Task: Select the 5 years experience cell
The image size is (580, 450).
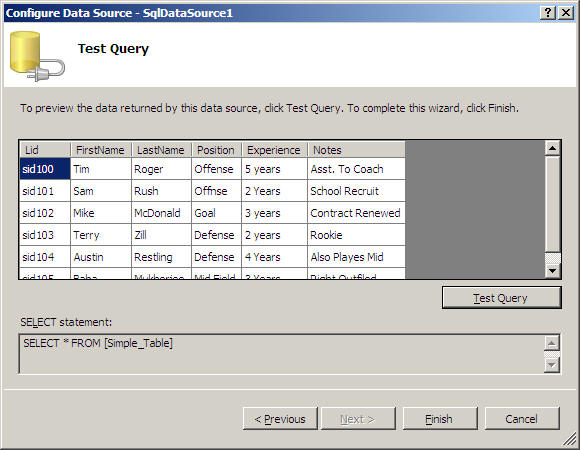Action: point(274,169)
